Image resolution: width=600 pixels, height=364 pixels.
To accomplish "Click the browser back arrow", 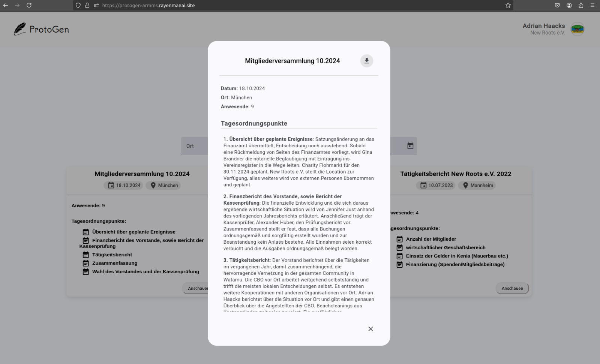I will pyautogui.click(x=6, y=5).
